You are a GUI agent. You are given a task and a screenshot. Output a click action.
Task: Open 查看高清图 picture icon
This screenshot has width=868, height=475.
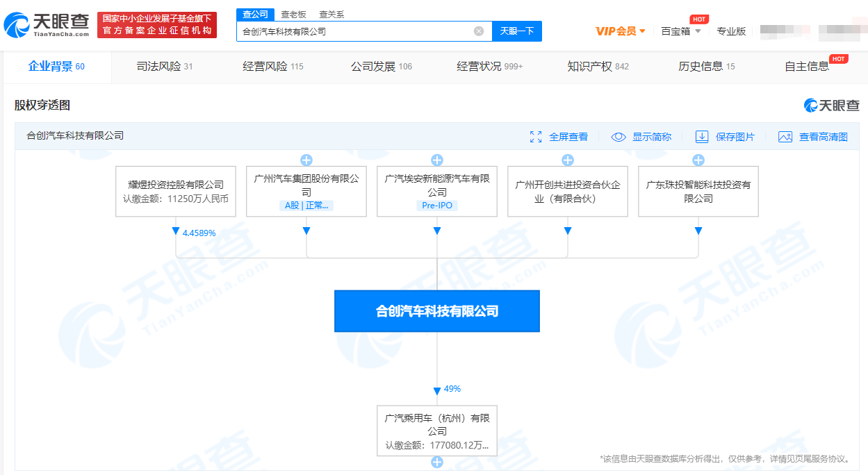tap(785, 137)
